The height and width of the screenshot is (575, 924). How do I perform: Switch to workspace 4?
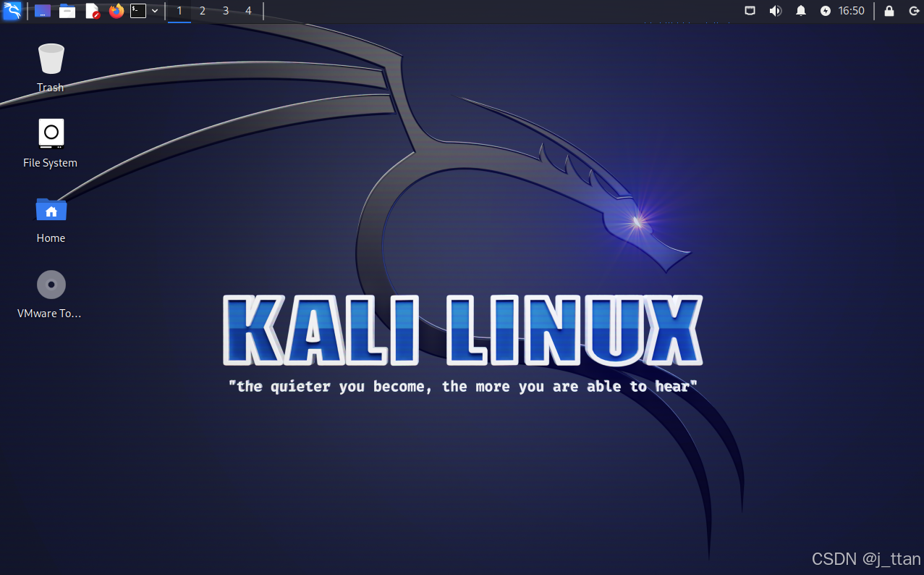pyautogui.click(x=248, y=11)
